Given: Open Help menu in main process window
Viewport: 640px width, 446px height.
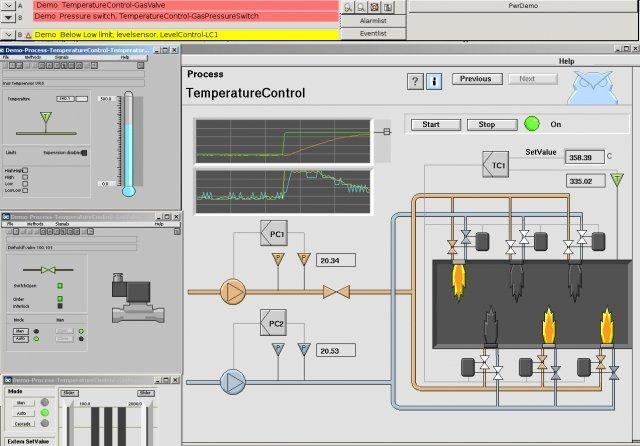Looking at the screenshot, I should (x=566, y=61).
